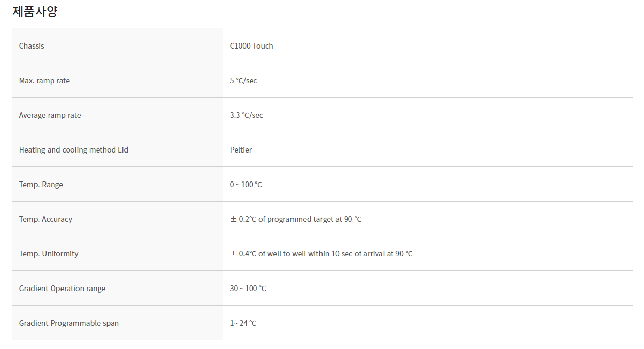The height and width of the screenshot is (349, 644).
Task: Click the ± 0.4°C well to well text
Action: tap(321, 254)
